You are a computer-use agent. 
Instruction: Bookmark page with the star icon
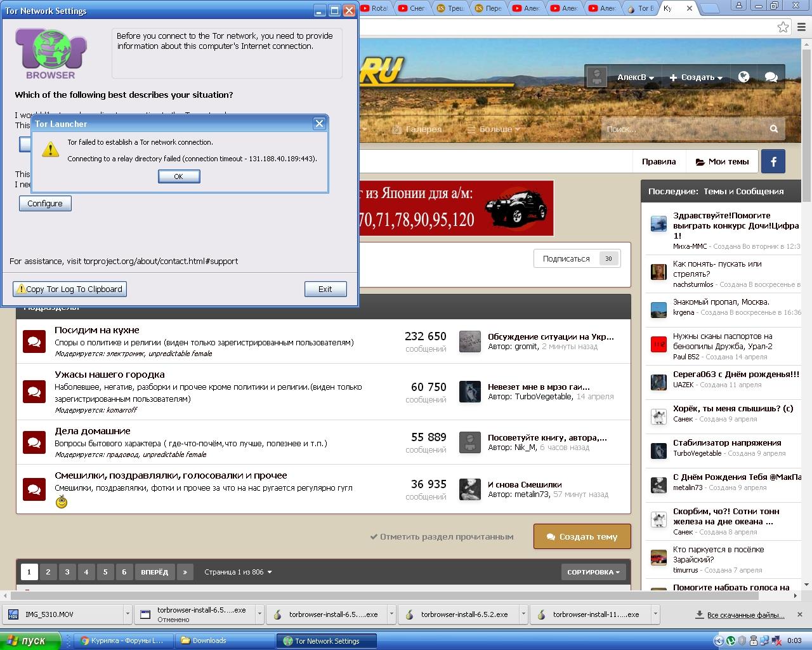(783, 27)
